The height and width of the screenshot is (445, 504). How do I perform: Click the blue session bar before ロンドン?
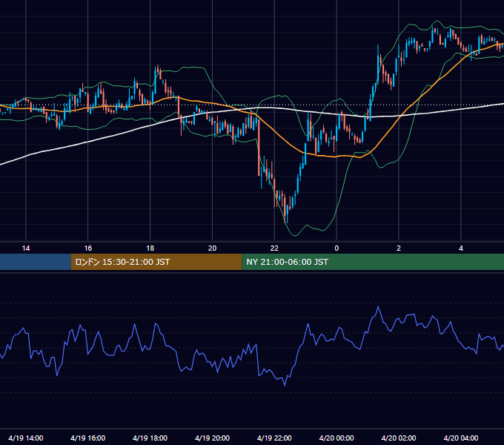tap(36, 262)
